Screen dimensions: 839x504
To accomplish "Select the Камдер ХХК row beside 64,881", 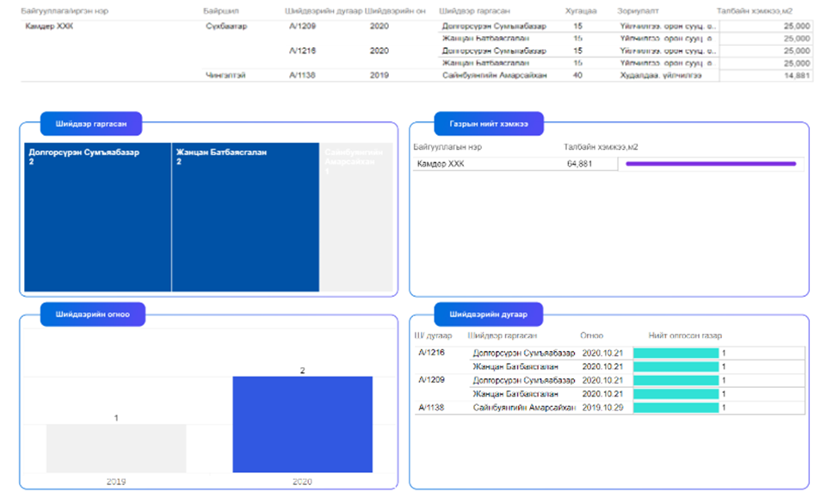I will [441, 163].
